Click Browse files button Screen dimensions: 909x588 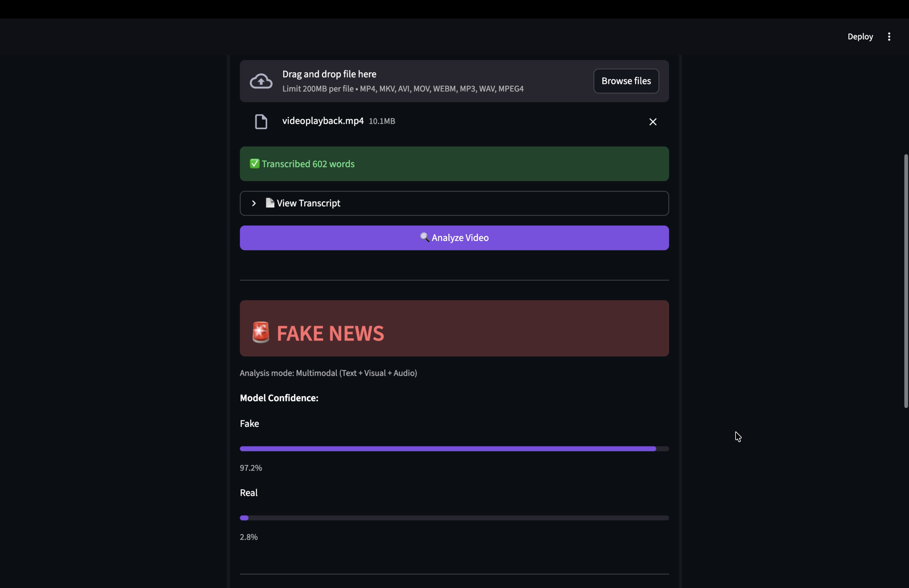click(626, 81)
